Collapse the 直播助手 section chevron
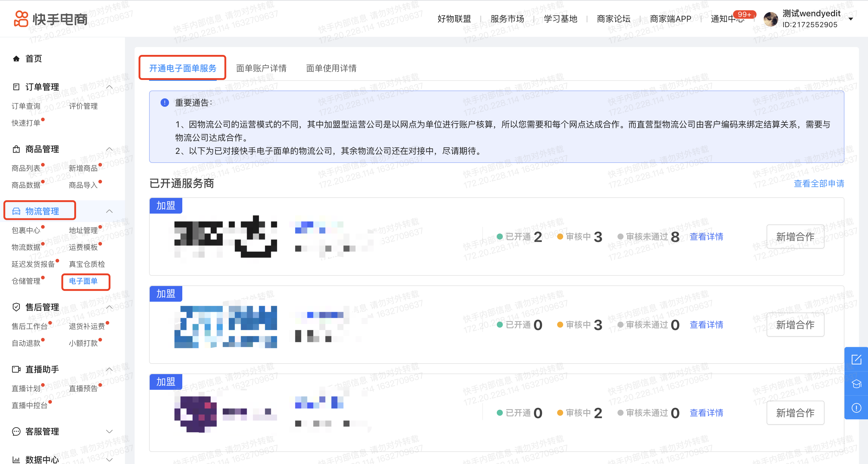The height and width of the screenshot is (464, 868). tap(109, 369)
